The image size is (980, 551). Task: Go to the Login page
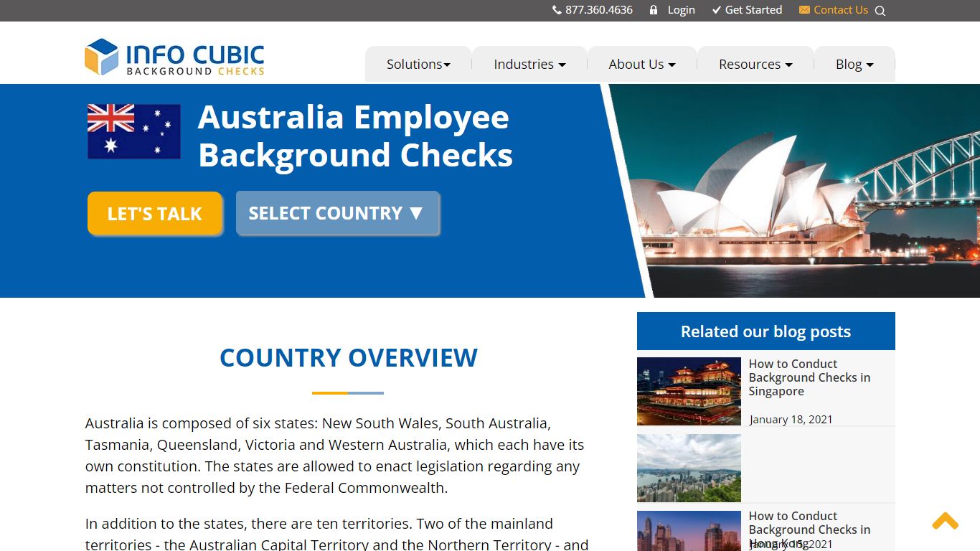681,10
